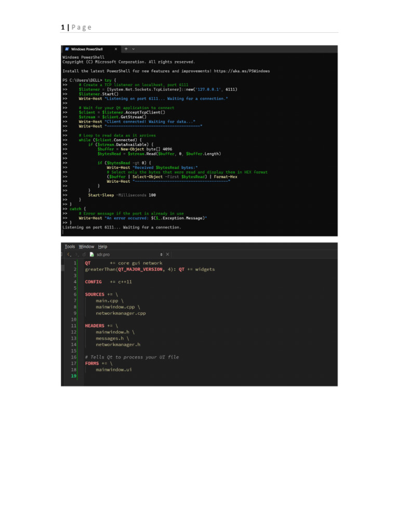Click the sdr.pro file icon
Screen dimensions: 399x532
[x=91, y=255]
